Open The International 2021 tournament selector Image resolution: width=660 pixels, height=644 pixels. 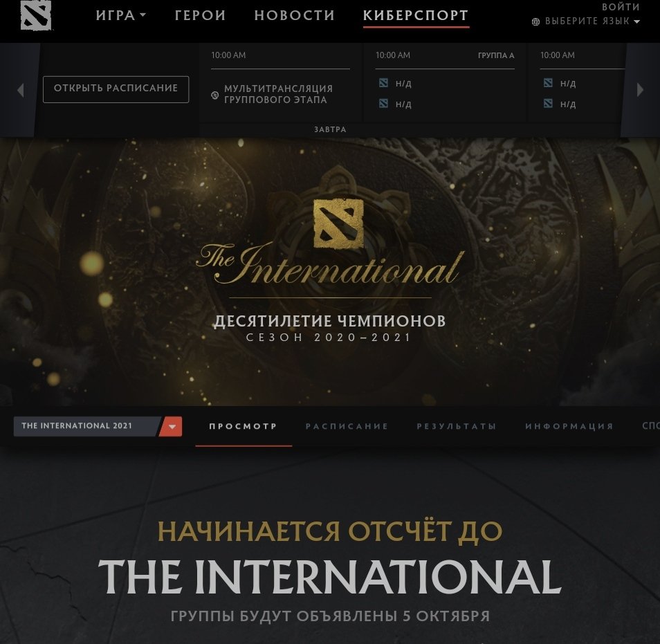pos(98,426)
